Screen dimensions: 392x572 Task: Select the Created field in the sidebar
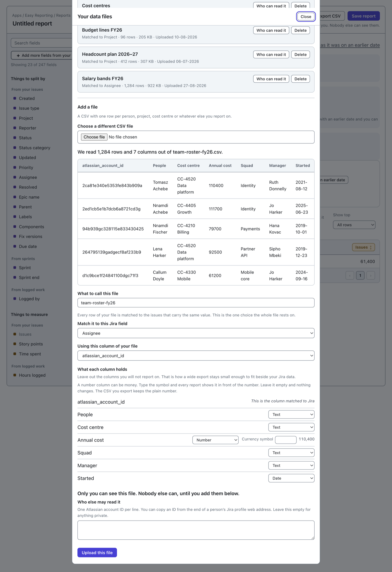[x=27, y=98]
